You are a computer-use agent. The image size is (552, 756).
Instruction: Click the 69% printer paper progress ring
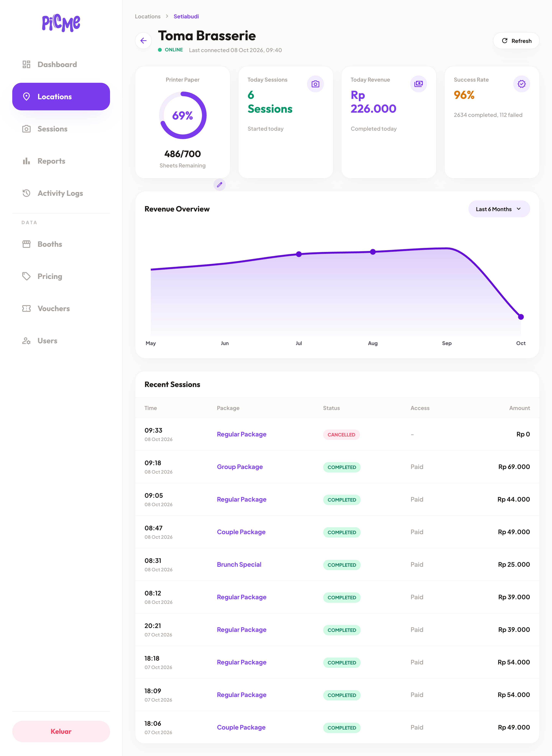[182, 115]
